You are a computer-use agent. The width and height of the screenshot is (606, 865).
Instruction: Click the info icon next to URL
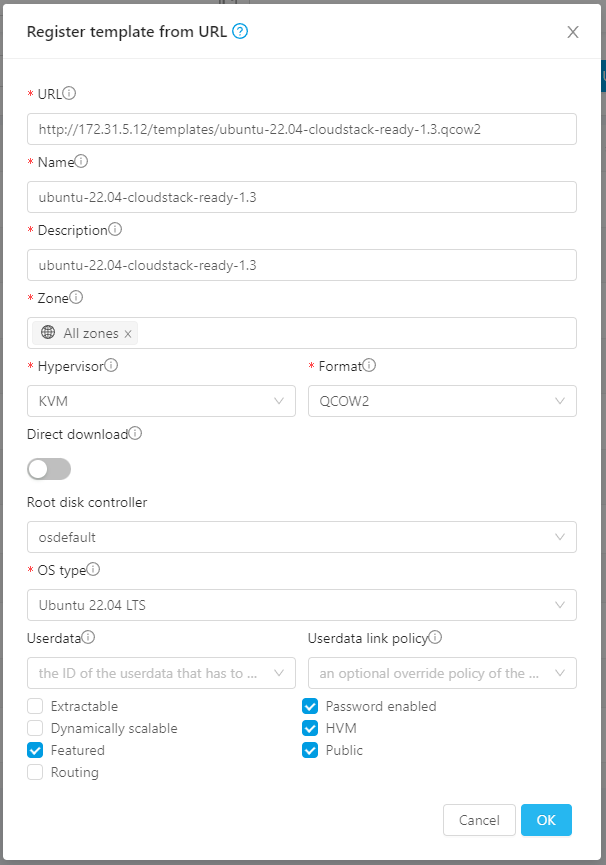pyautogui.click(x=70, y=93)
